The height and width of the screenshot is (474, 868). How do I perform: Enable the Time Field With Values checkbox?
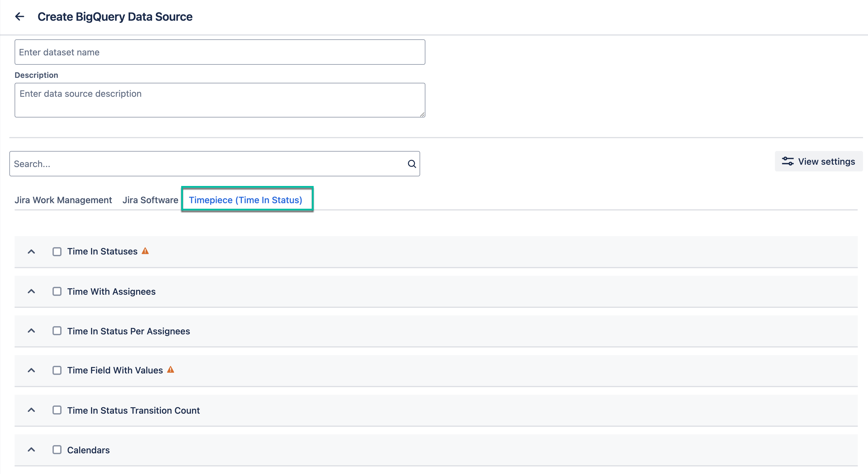click(57, 370)
